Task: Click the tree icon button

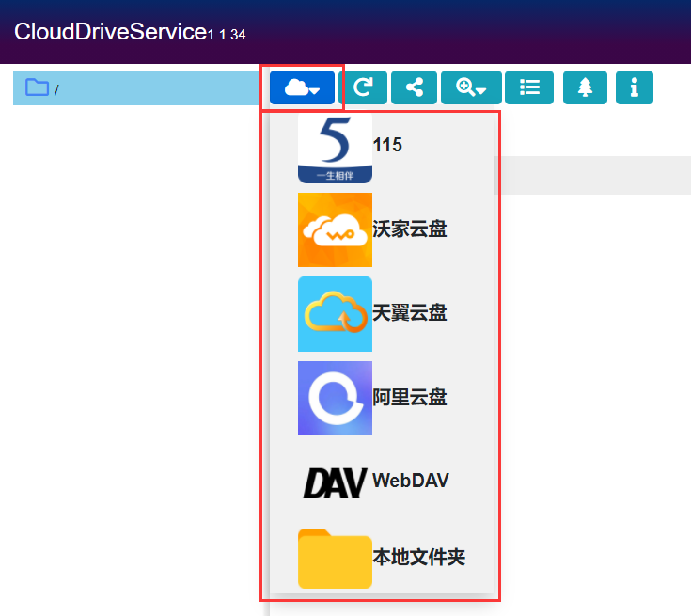Action: point(585,87)
